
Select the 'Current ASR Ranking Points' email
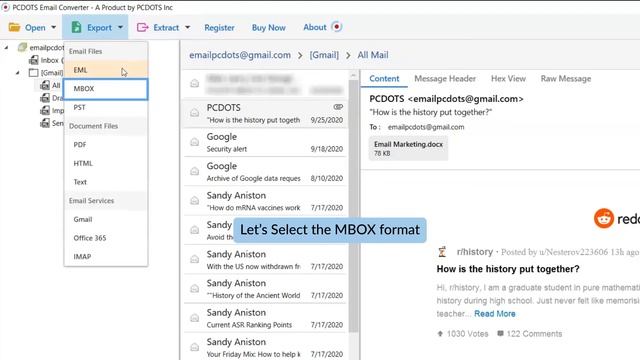(x=264, y=318)
